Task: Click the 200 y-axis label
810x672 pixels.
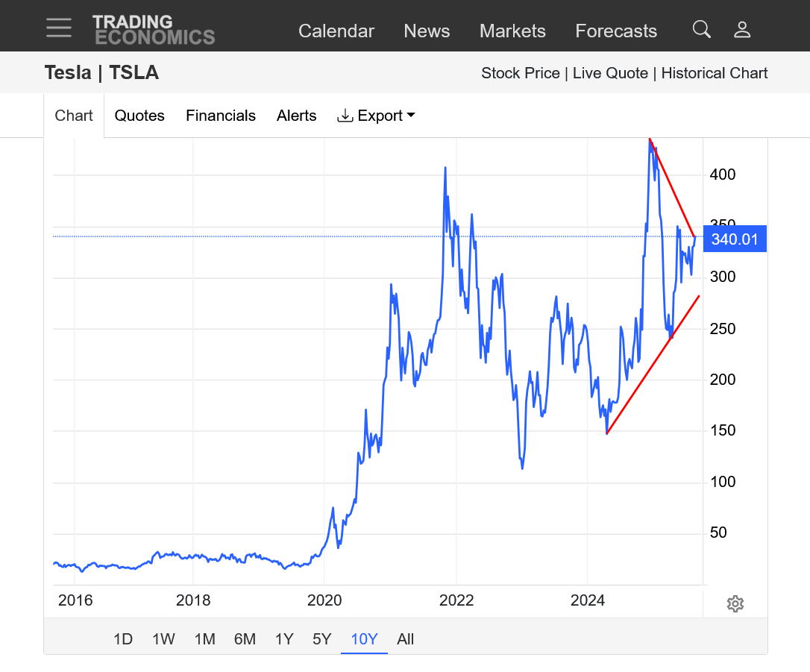Action: pyautogui.click(x=723, y=380)
